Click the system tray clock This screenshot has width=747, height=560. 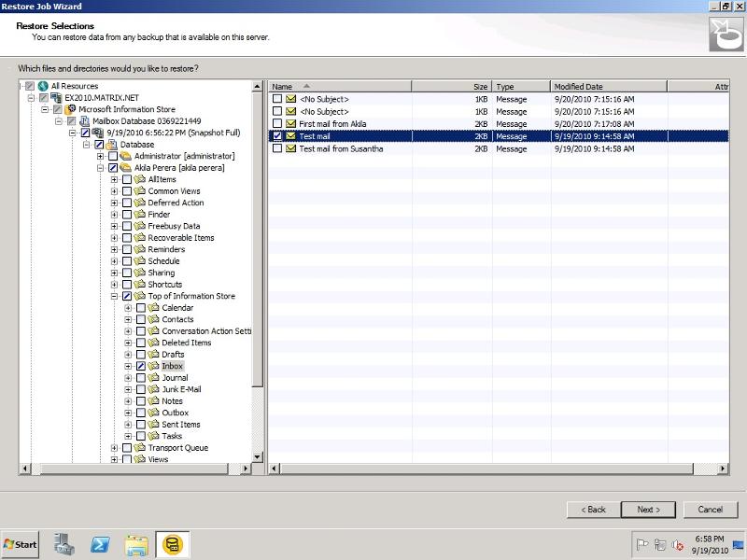[x=710, y=544]
